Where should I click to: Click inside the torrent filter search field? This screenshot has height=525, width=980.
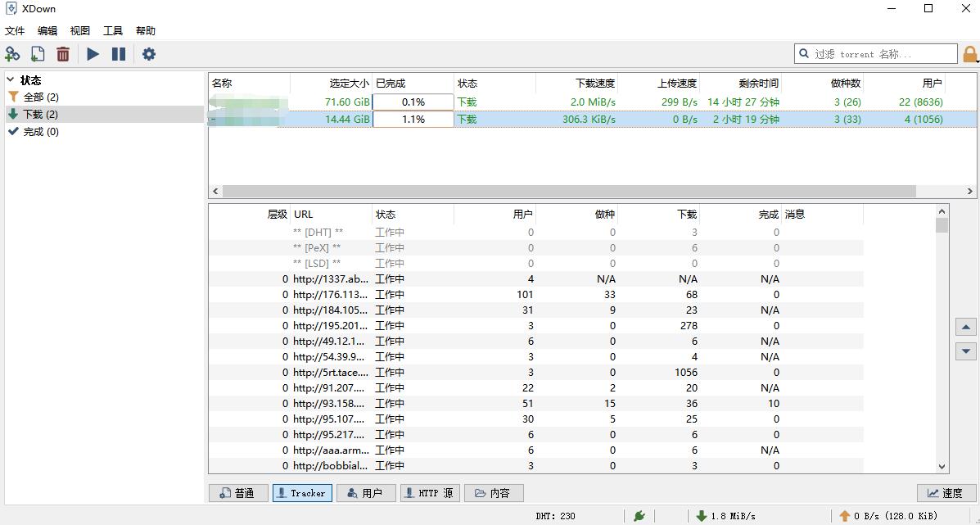[876, 52]
